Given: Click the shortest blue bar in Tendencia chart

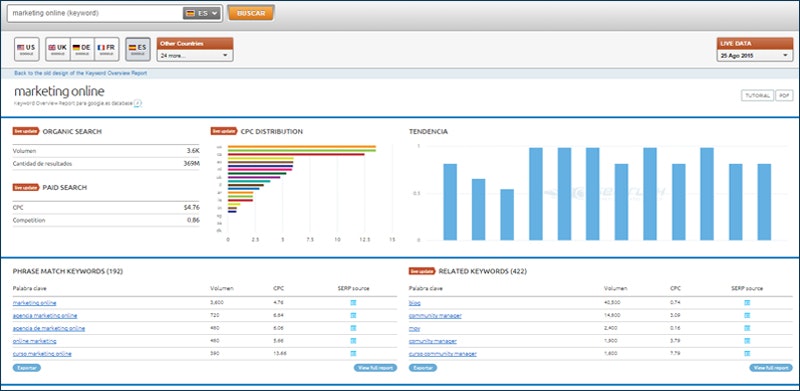Looking at the screenshot, I should (507, 214).
